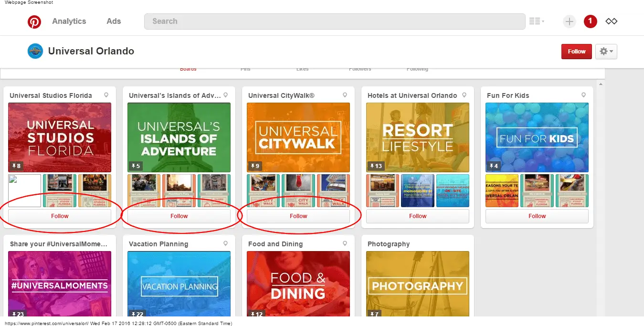The image size is (644, 326).
Task: Click the plus add-pin icon
Action: (569, 21)
